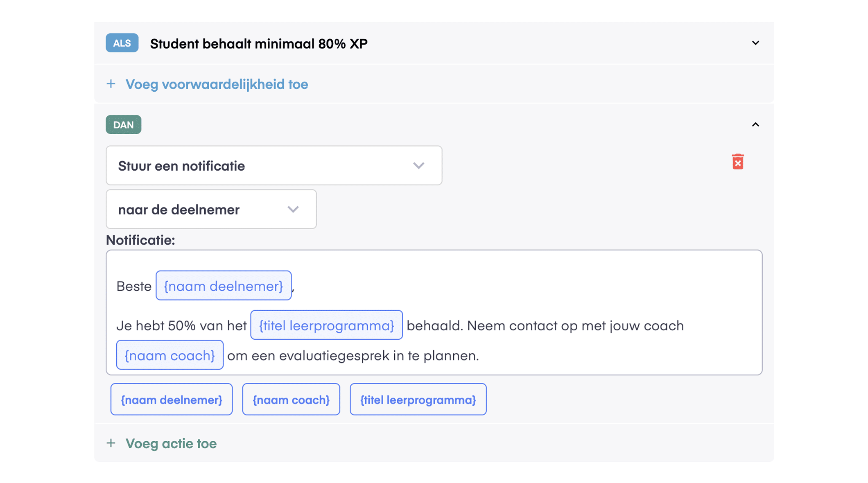Click the blue ALS badge
This screenshot has height=483, width=868.
tap(122, 43)
